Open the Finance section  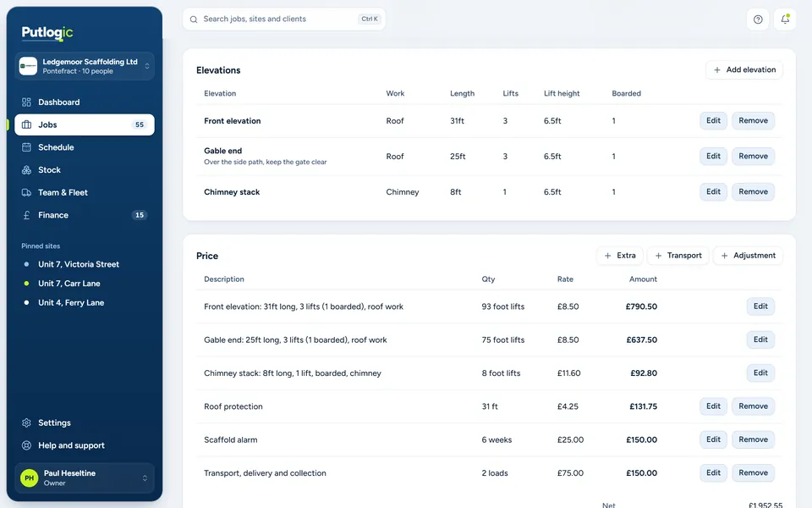click(x=85, y=215)
